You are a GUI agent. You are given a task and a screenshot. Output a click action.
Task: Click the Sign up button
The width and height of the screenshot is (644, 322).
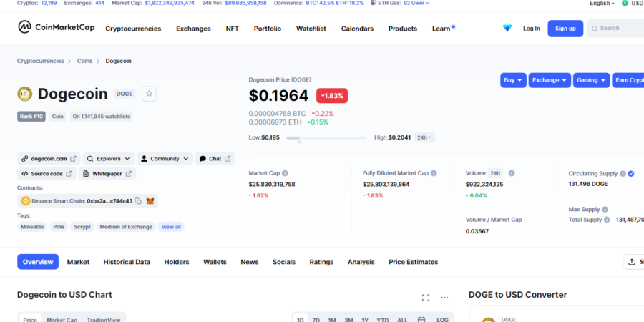pyautogui.click(x=565, y=29)
